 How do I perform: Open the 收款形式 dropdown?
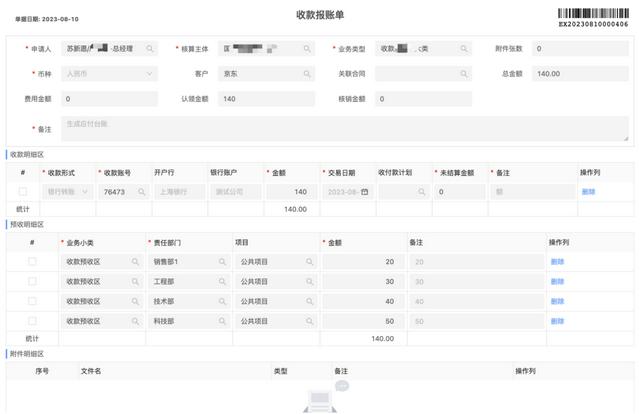(x=67, y=191)
